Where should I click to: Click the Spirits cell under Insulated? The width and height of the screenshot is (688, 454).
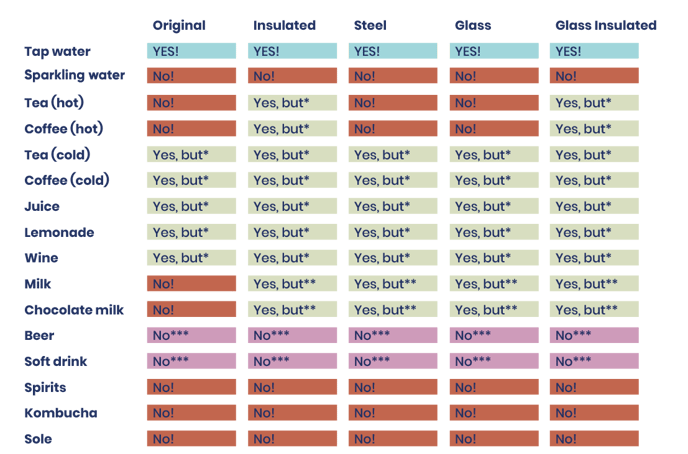pyautogui.click(x=292, y=387)
